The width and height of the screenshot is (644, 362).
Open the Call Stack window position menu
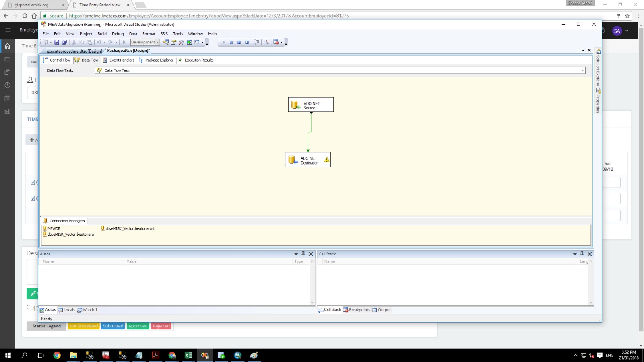tap(575, 254)
